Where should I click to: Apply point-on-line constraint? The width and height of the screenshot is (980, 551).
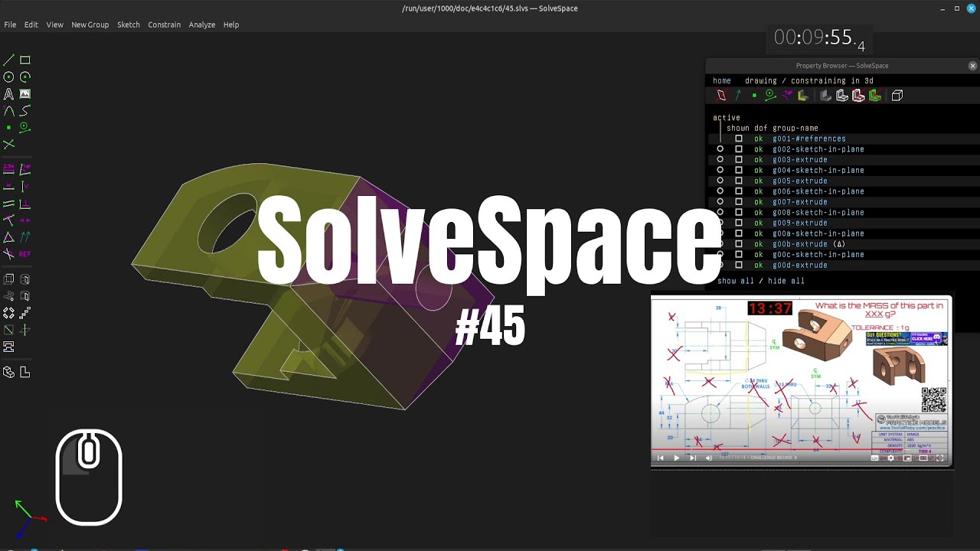tap(8, 220)
